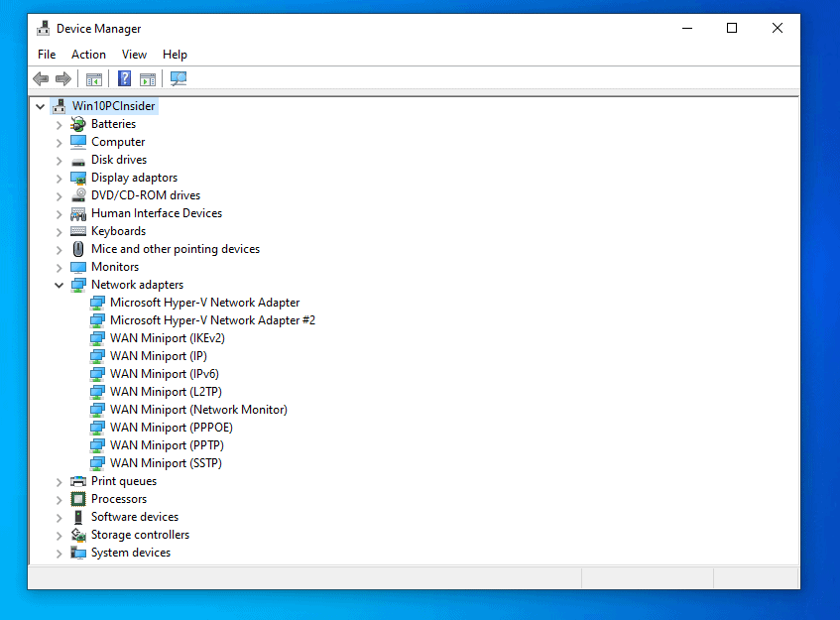The height and width of the screenshot is (620, 840).
Task: Toggle the Show/Hide Action Pane icon
Action: pyautogui.click(x=148, y=79)
